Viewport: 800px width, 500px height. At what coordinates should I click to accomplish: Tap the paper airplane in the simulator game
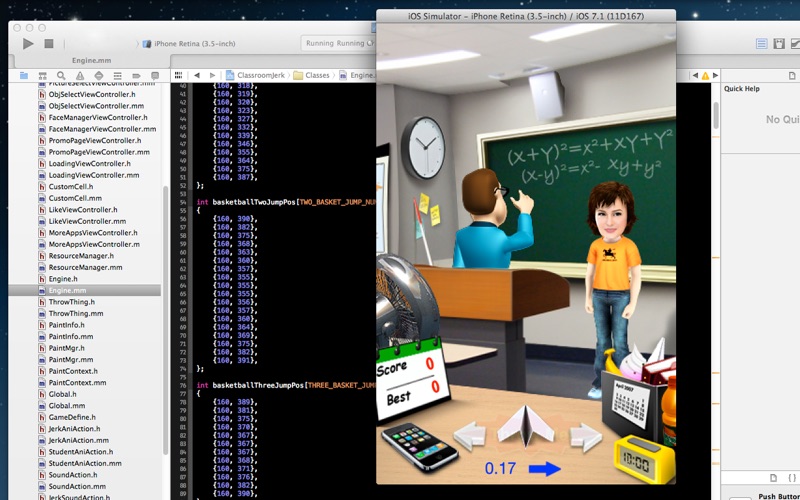[526, 427]
